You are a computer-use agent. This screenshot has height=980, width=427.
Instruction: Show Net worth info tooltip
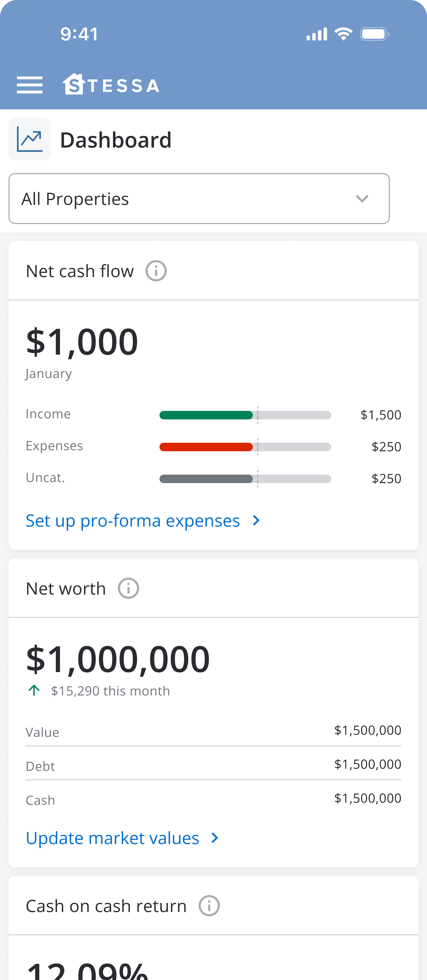pyautogui.click(x=128, y=588)
